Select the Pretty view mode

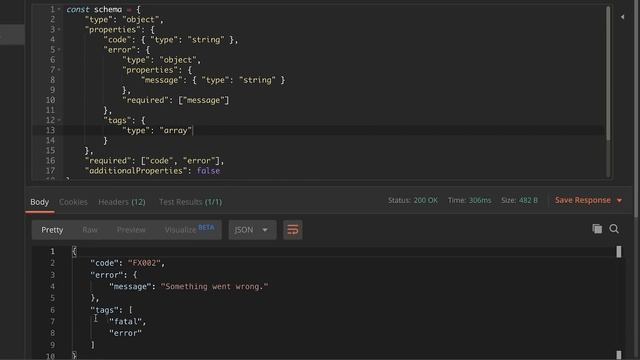(52, 230)
